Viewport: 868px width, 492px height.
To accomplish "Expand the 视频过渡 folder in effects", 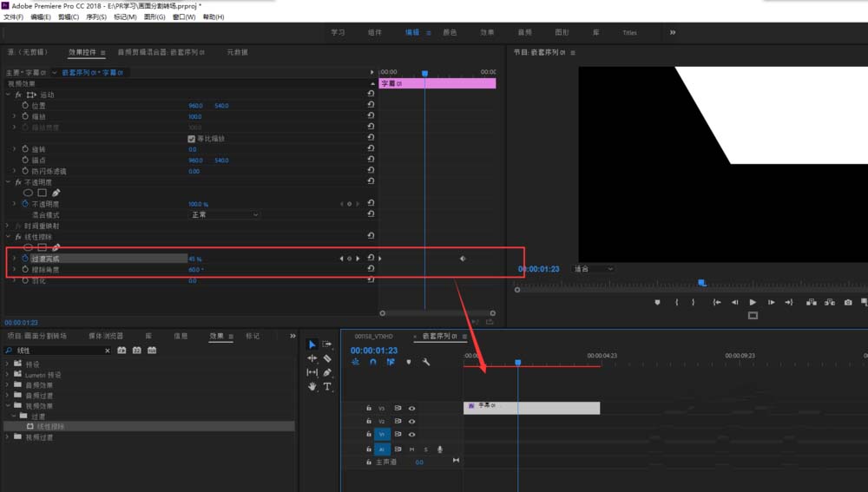I will click(8, 437).
